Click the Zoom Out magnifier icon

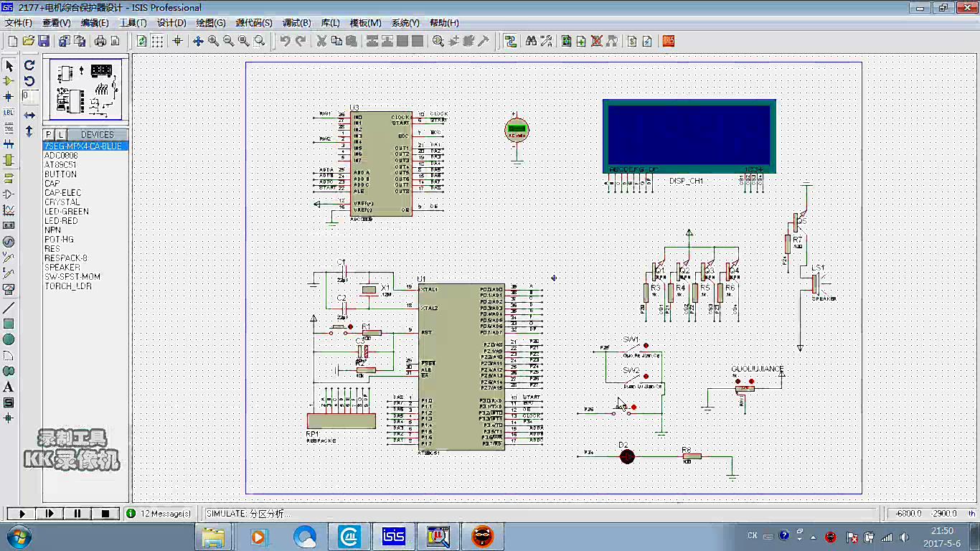pyautogui.click(x=228, y=41)
